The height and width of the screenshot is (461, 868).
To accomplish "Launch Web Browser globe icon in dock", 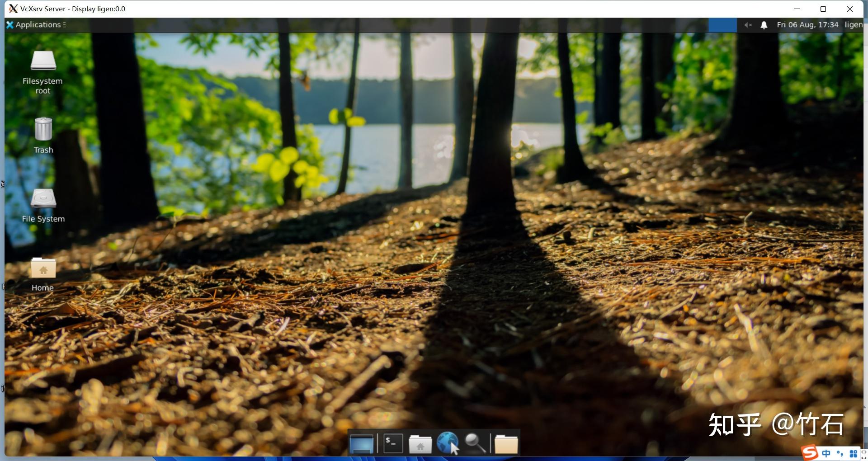I will click(x=448, y=443).
